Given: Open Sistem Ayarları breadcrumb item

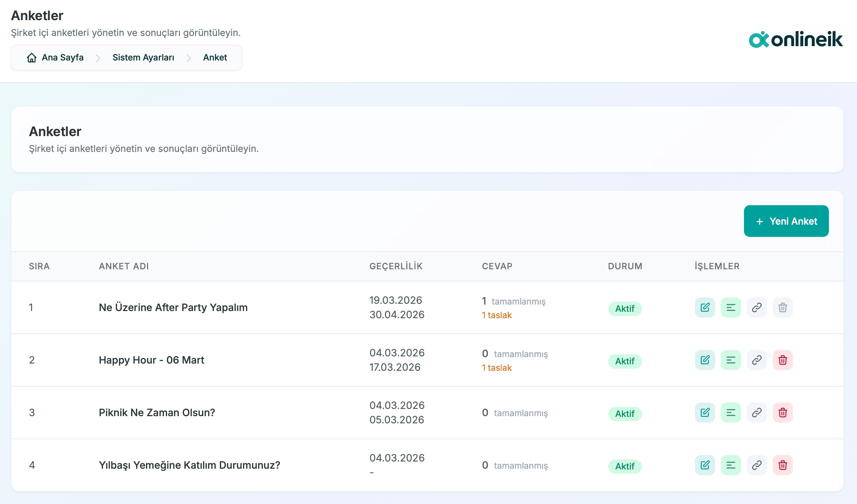Looking at the screenshot, I should coord(143,58).
